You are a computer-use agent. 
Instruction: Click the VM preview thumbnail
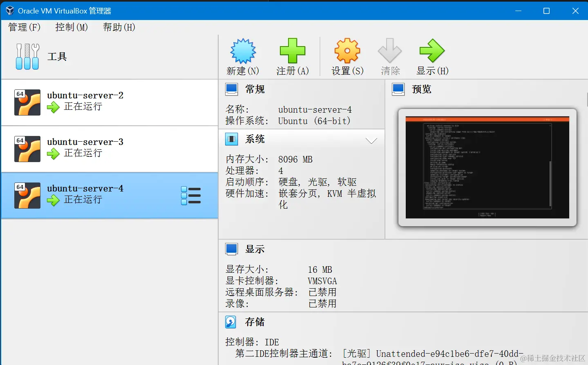coord(487,167)
